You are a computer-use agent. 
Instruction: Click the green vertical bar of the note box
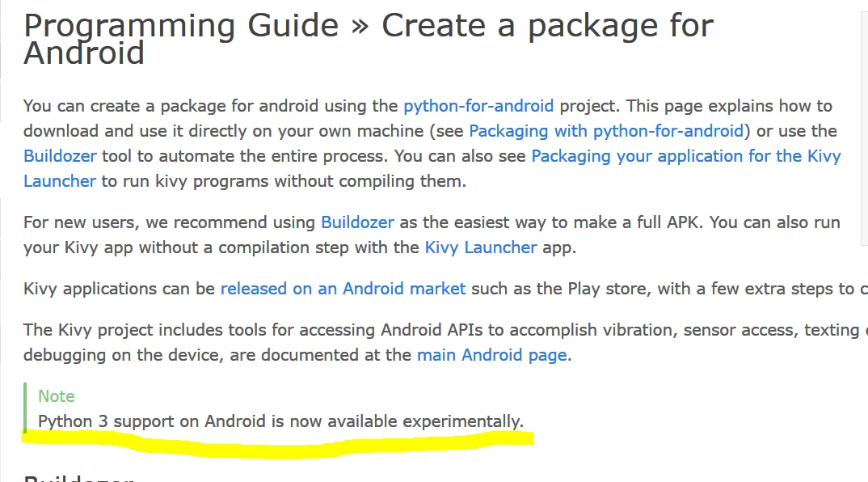click(x=25, y=408)
